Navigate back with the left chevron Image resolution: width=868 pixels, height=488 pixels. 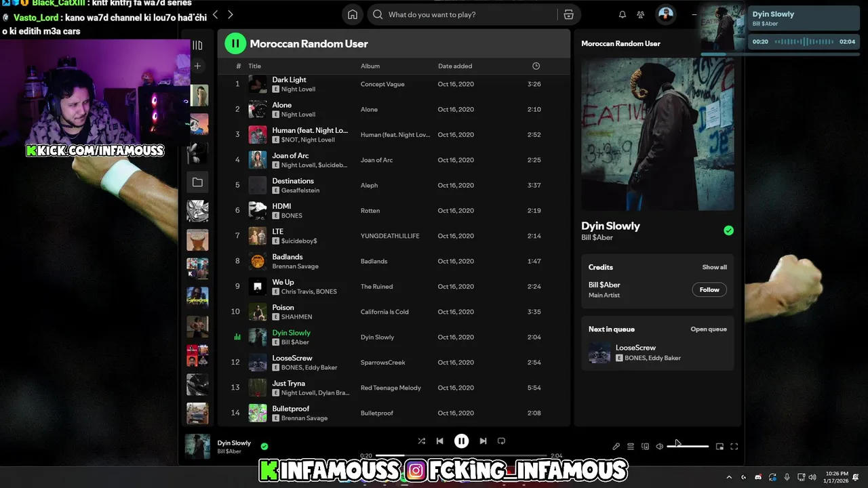215,14
